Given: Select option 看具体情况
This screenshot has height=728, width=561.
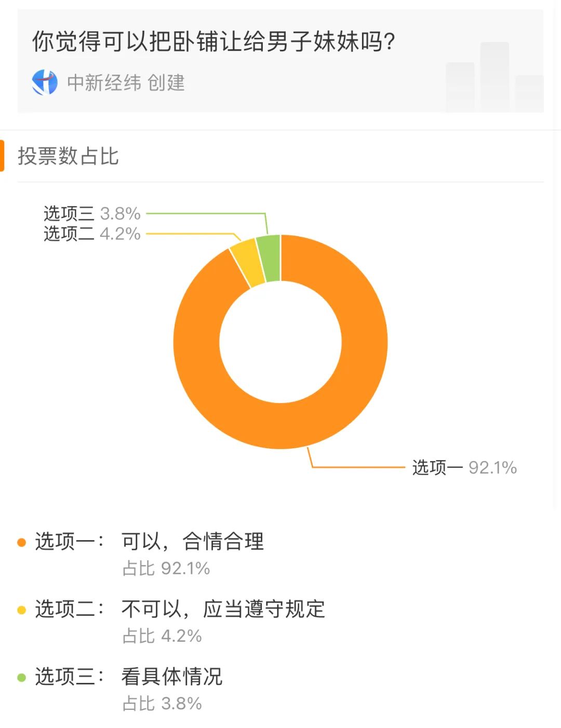Looking at the screenshot, I should click(172, 677).
